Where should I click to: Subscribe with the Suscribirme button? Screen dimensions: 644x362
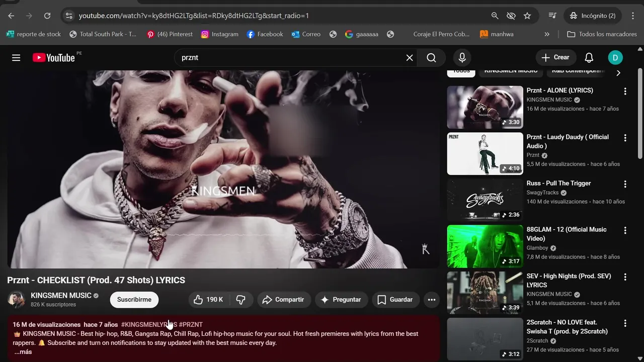click(x=134, y=300)
